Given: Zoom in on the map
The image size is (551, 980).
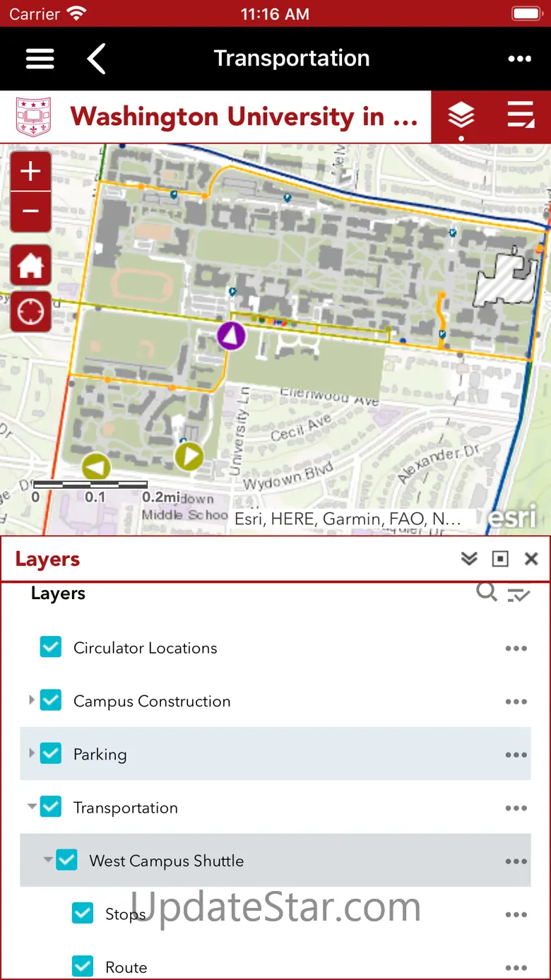Looking at the screenshot, I should point(30,172).
